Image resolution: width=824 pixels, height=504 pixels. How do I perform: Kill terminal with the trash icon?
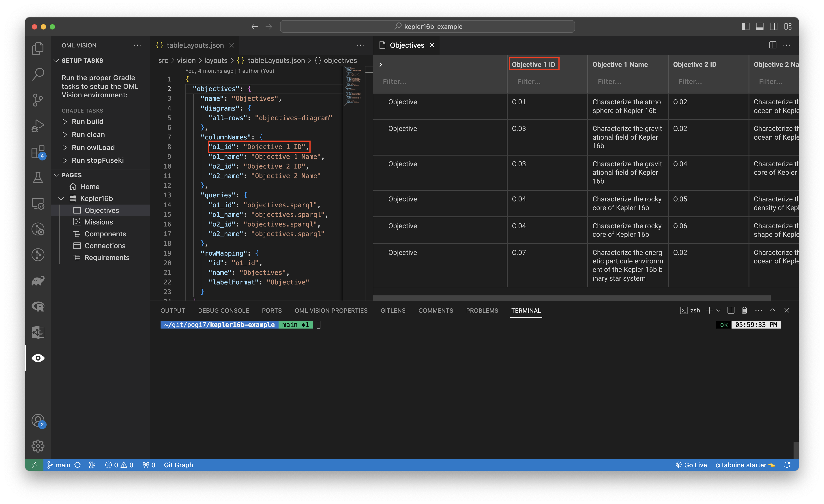click(745, 310)
